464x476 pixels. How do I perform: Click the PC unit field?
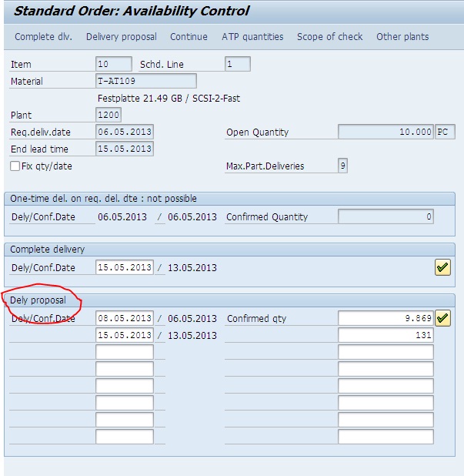[445, 132]
